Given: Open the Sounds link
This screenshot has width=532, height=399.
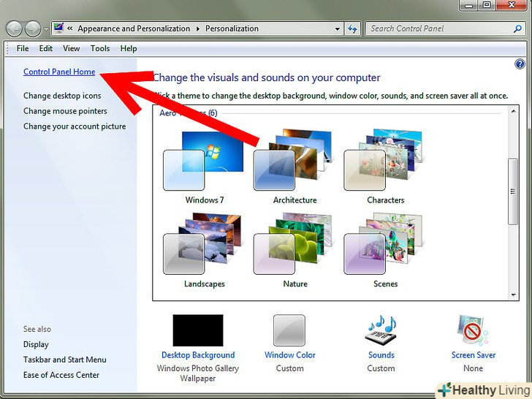Looking at the screenshot, I should [381, 355].
